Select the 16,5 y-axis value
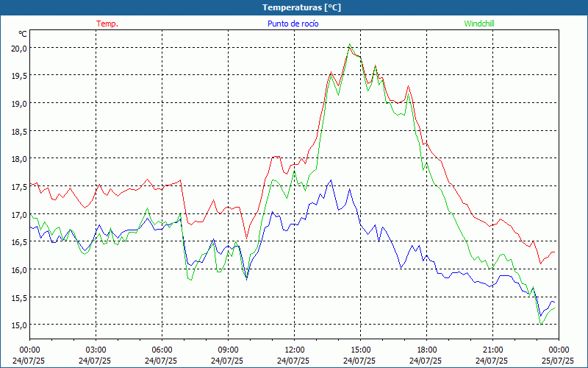Image resolution: width=588 pixels, height=368 pixels. [x=18, y=242]
